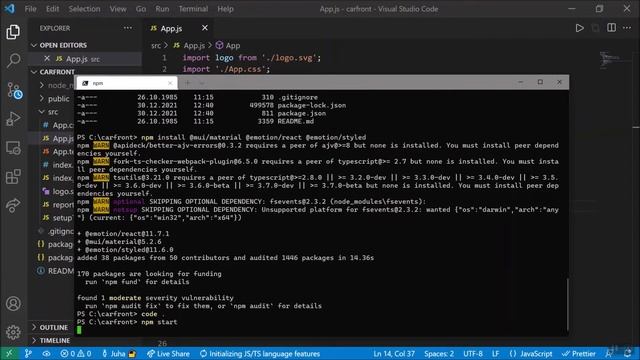The height and width of the screenshot is (360, 640).
Task: Click the Run Code play icon
Action: point(579,28)
